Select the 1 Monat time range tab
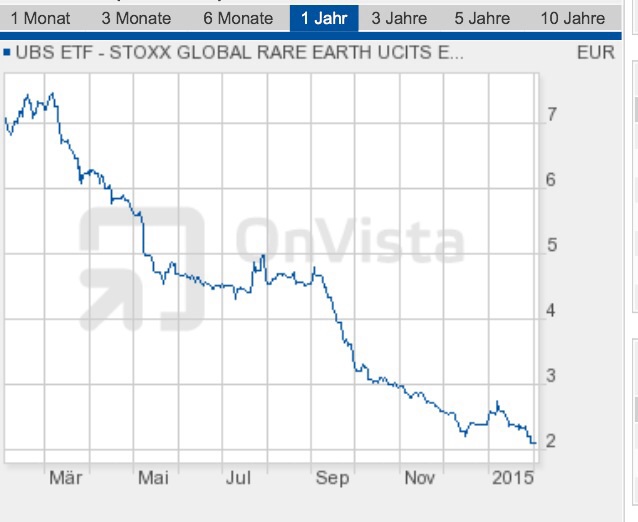This screenshot has height=522, width=638. tap(40, 19)
